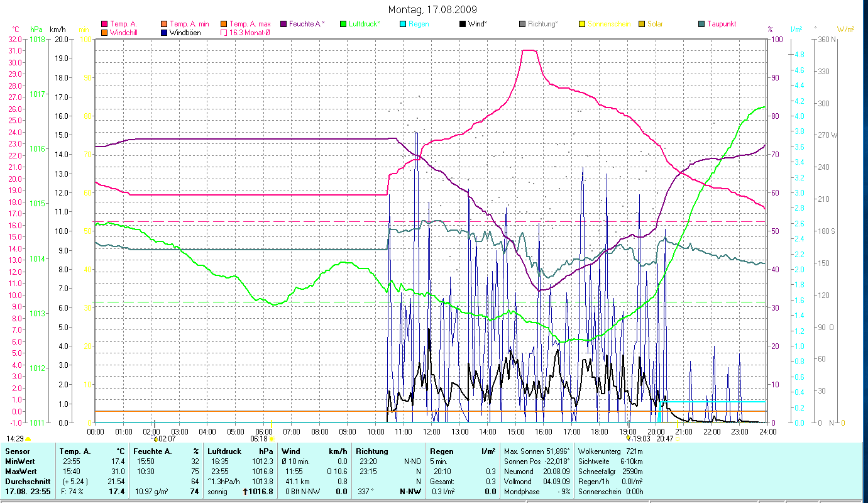Click the 12:00 mark on the time axis
The width and height of the screenshot is (868, 503).
(x=432, y=431)
